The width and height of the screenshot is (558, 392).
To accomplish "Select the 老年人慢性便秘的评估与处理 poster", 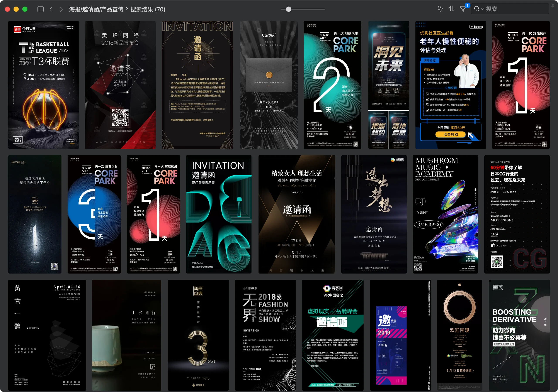I will tap(451, 85).
